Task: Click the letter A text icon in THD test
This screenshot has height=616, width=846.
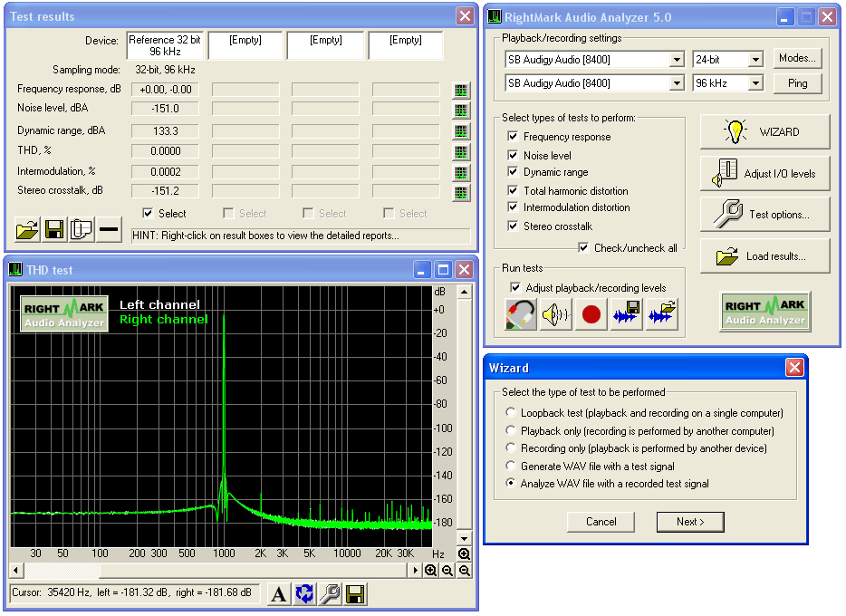Action: coord(279,594)
